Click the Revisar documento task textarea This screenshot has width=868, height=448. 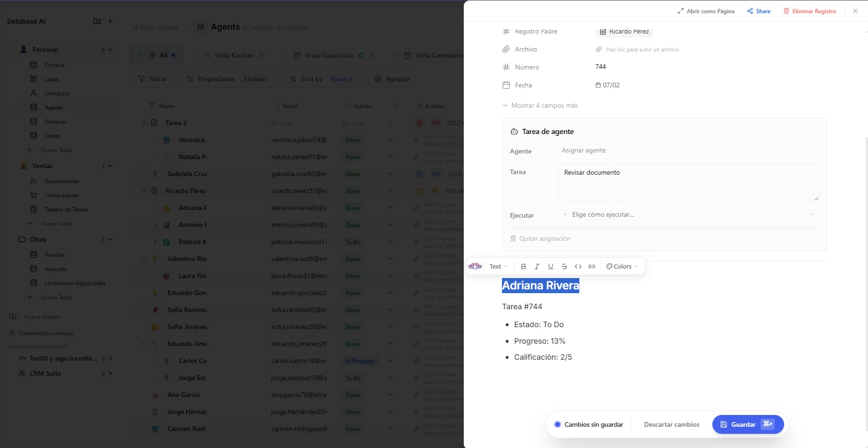pyautogui.click(x=688, y=182)
